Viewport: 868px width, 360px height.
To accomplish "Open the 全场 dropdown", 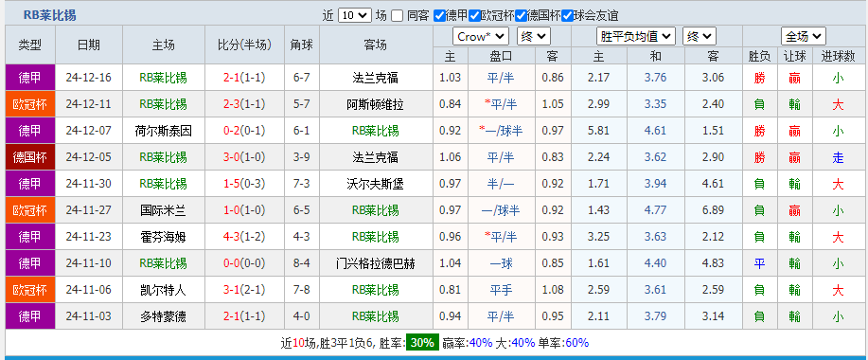I will 804,37.
